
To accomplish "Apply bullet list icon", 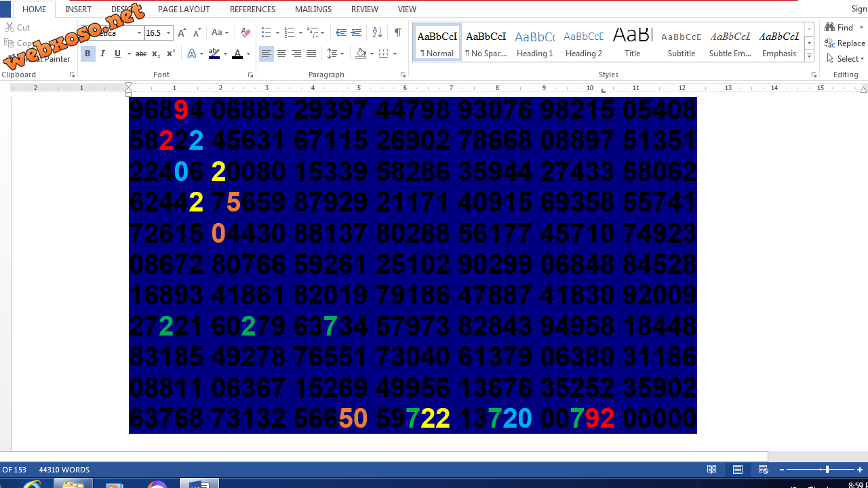I will (x=266, y=33).
